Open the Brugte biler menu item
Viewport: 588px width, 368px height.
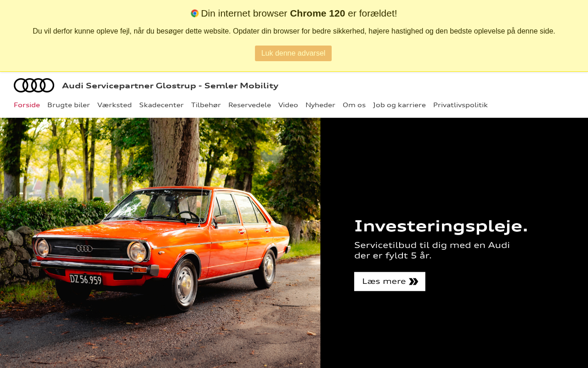point(68,105)
